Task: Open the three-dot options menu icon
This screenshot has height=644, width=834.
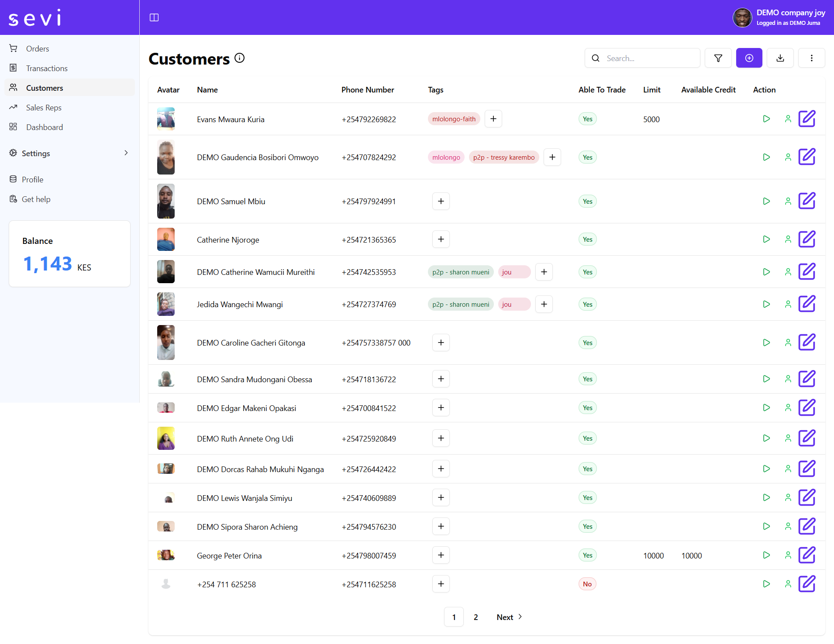Action: click(x=812, y=58)
